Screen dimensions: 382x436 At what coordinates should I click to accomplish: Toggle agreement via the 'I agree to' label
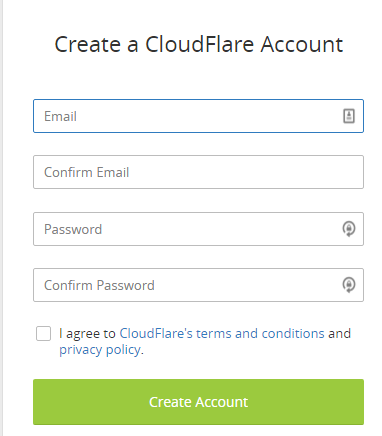(x=87, y=333)
